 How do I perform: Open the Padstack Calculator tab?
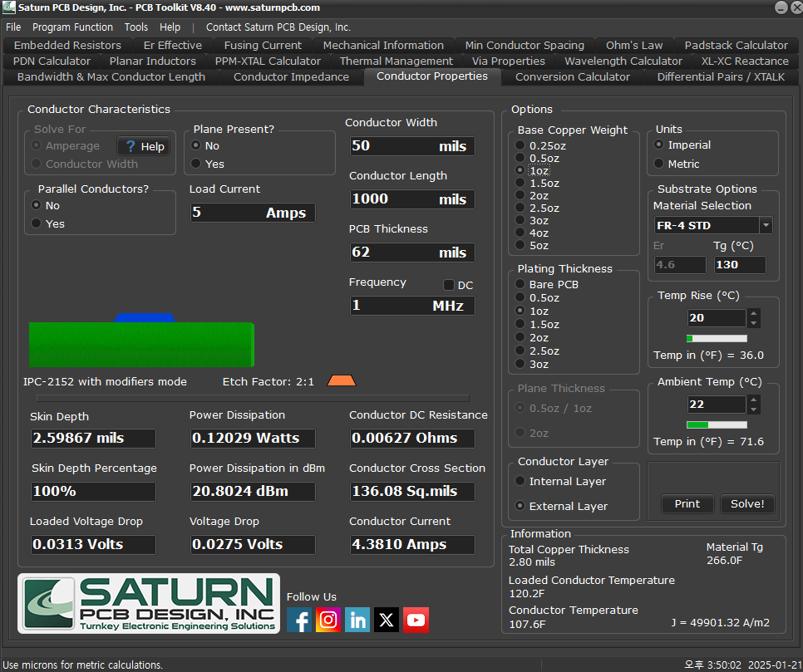coord(736,45)
